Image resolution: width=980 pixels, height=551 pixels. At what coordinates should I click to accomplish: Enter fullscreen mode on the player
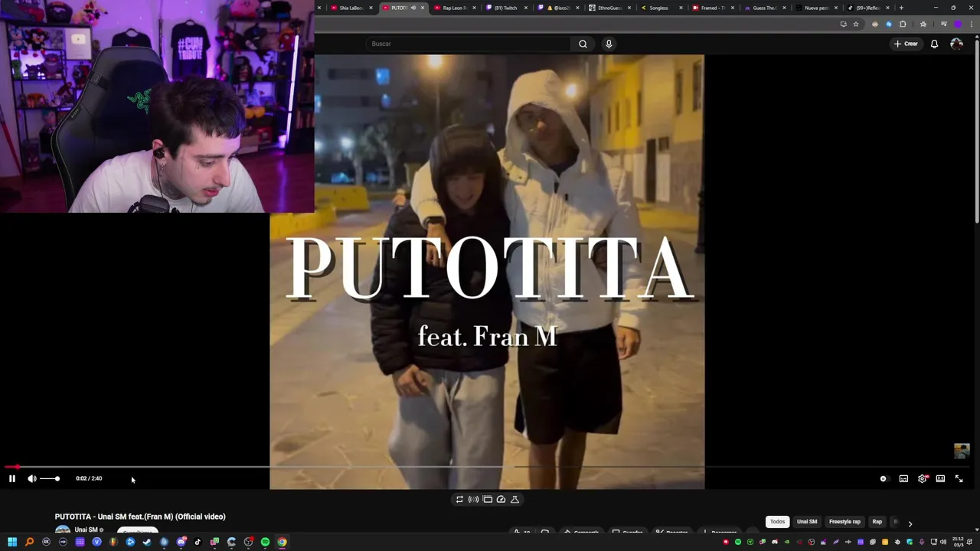(959, 478)
